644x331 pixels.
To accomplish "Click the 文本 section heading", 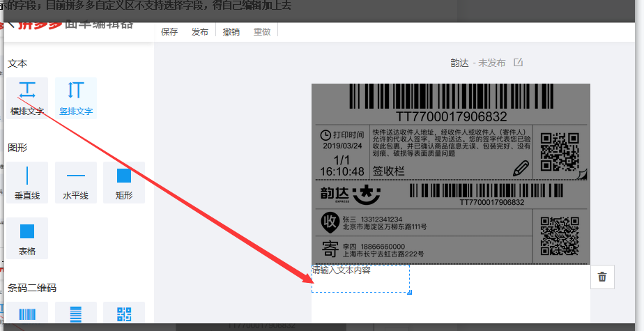I will pos(17,63).
